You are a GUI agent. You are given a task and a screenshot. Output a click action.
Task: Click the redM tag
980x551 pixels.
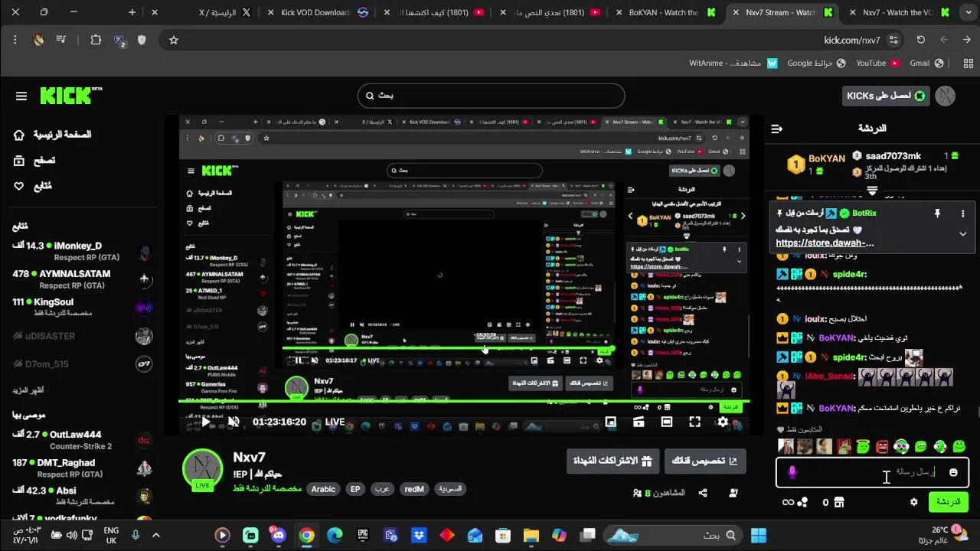[414, 489]
